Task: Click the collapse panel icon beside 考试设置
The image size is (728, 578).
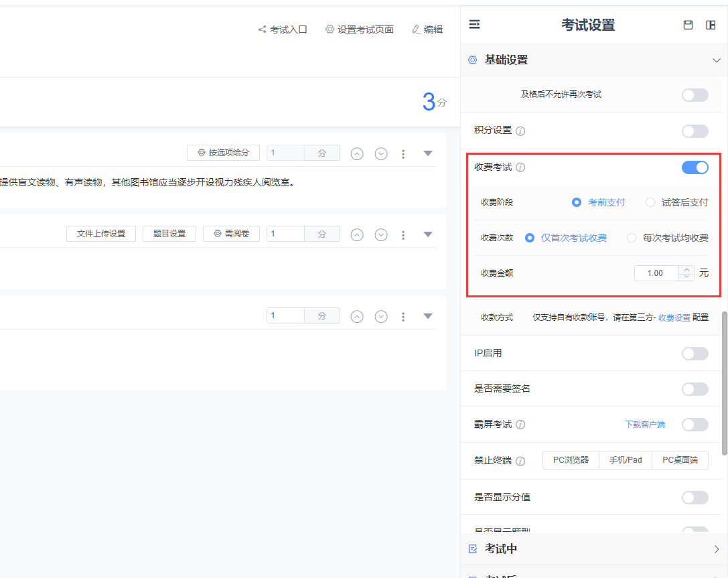Action: [x=474, y=25]
